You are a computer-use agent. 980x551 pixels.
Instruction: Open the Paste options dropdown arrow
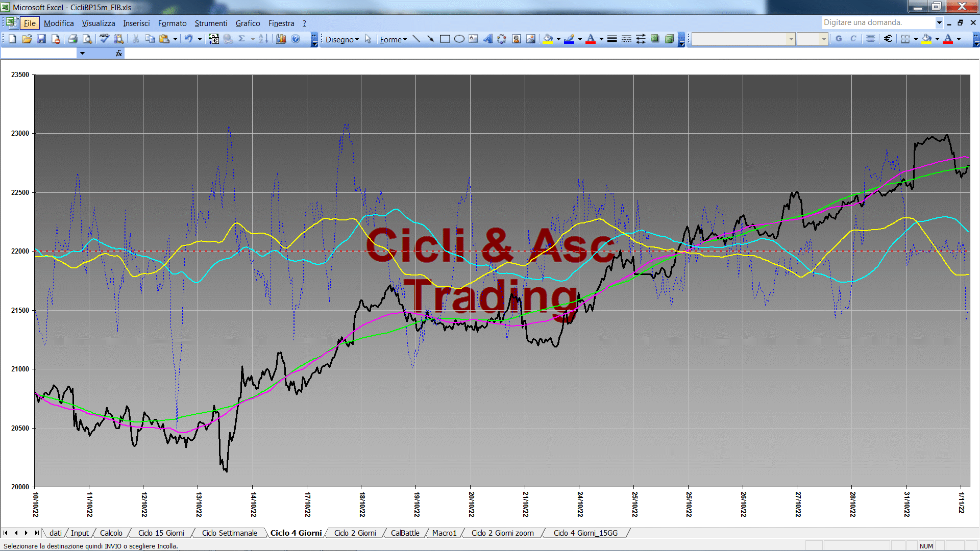click(175, 39)
